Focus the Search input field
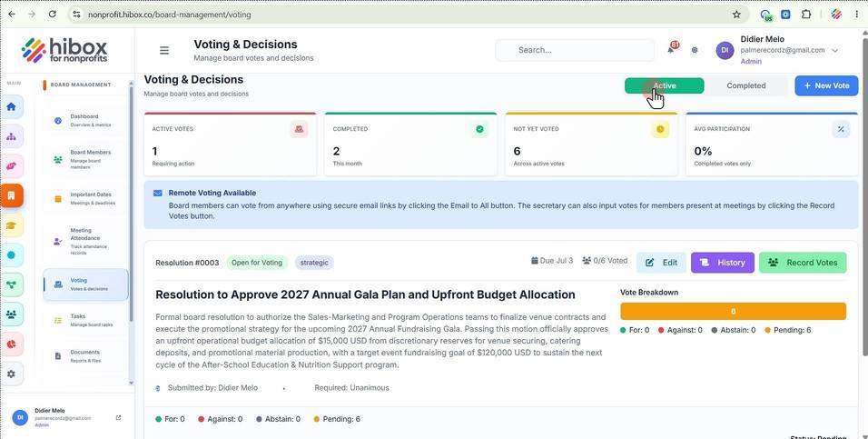This screenshot has width=868, height=439. tap(575, 50)
